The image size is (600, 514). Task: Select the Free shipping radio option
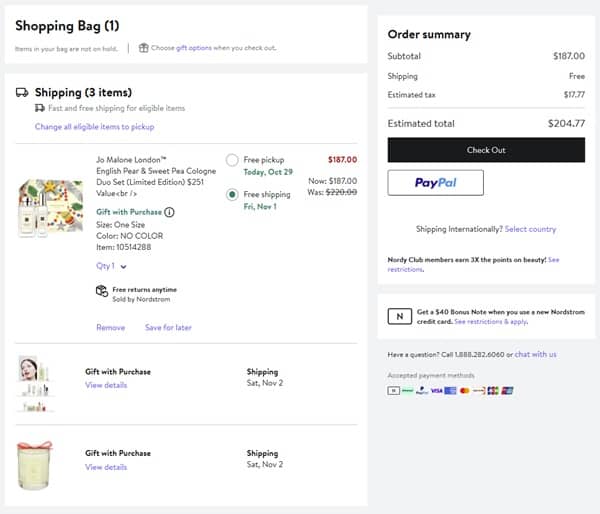tap(232, 195)
